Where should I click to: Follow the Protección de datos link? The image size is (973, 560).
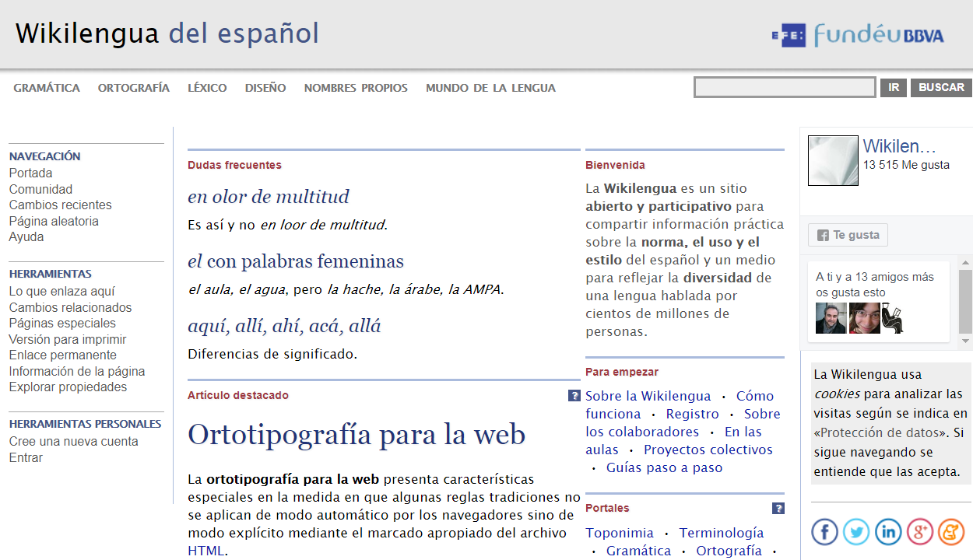coord(882,432)
